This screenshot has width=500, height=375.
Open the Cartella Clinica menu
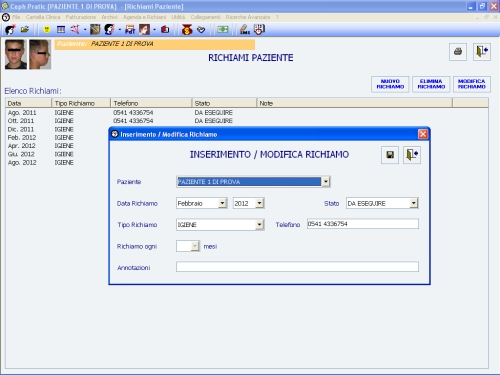(x=43, y=17)
